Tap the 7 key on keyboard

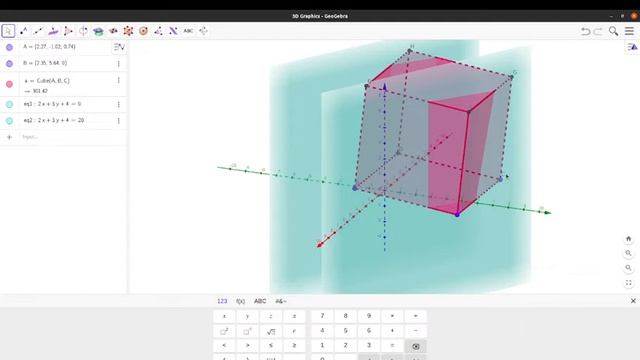(322, 316)
